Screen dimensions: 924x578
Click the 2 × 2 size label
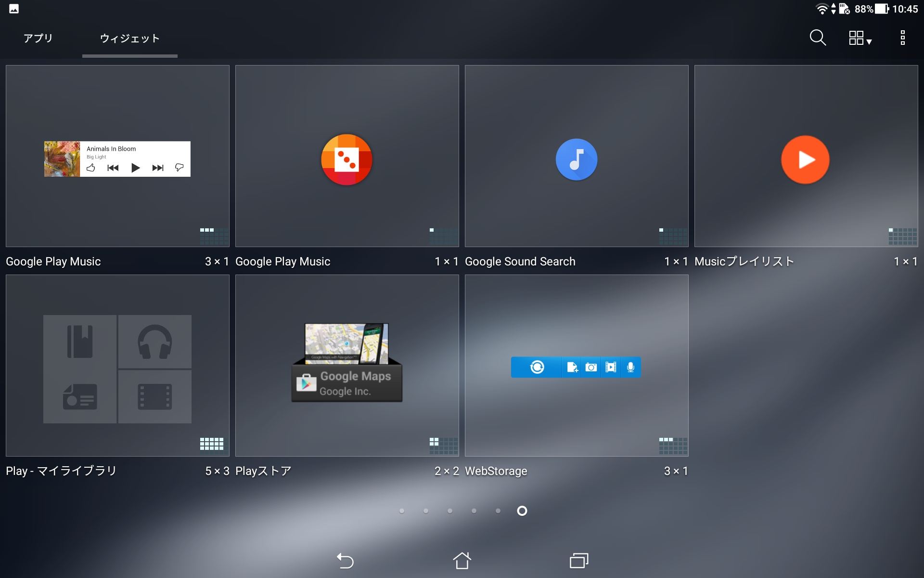(x=447, y=471)
